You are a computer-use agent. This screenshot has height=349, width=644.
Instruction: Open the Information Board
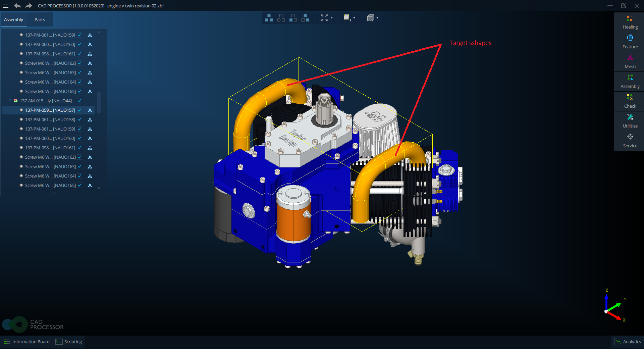(27, 342)
